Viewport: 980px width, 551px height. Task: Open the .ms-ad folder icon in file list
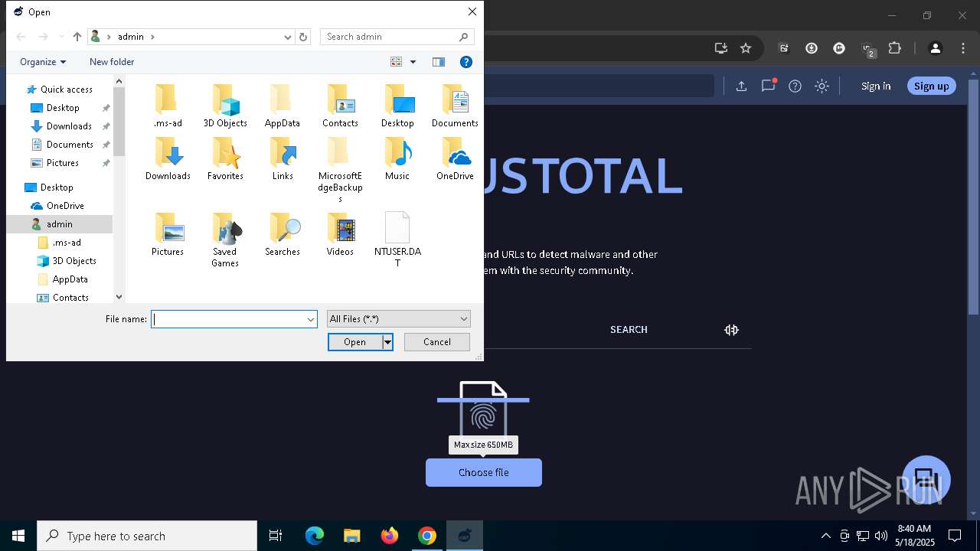[167, 99]
